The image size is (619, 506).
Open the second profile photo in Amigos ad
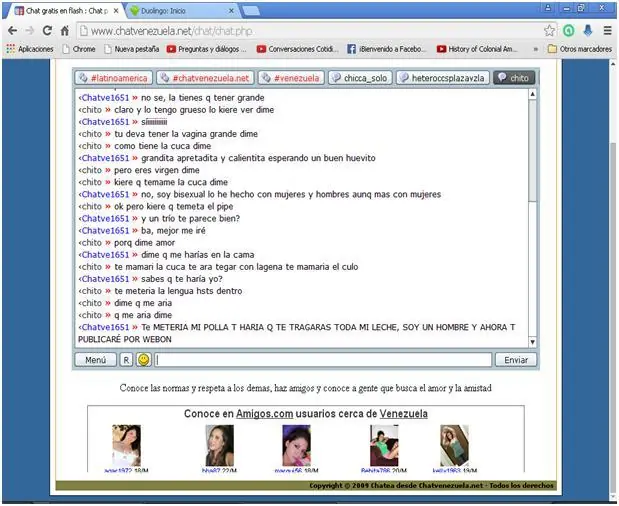219,445
